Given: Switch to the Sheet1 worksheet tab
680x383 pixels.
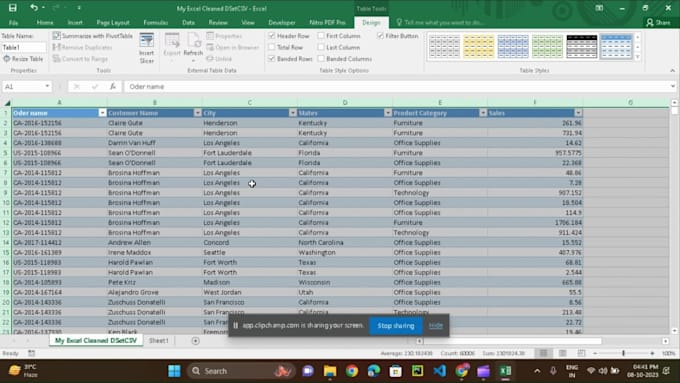Looking at the screenshot, I should pyautogui.click(x=159, y=341).
